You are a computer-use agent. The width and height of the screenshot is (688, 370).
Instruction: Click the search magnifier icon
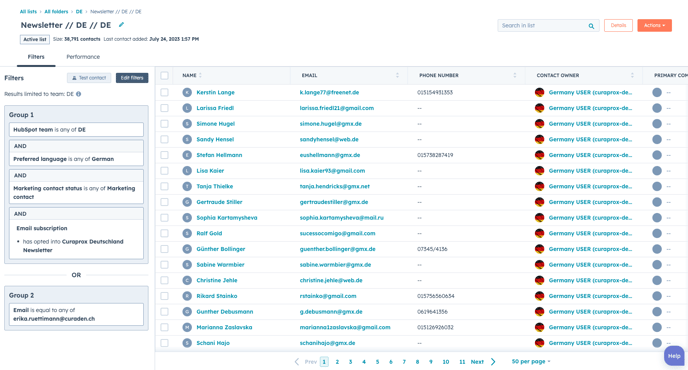[591, 26]
